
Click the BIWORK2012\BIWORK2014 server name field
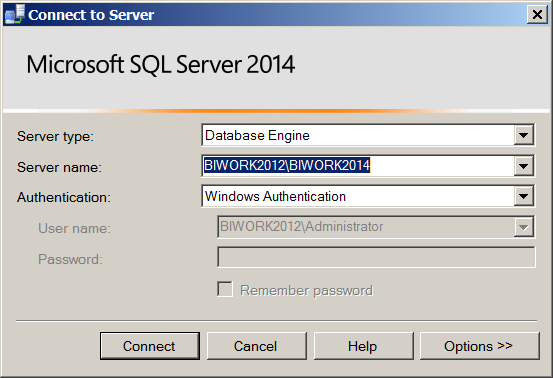pos(358,166)
